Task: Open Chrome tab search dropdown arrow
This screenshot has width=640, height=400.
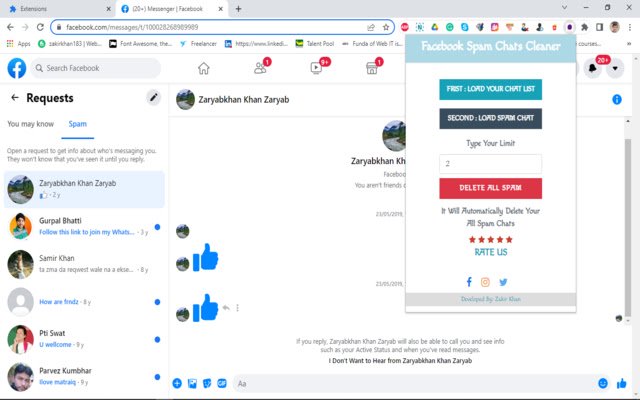Action: click(564, 8)
